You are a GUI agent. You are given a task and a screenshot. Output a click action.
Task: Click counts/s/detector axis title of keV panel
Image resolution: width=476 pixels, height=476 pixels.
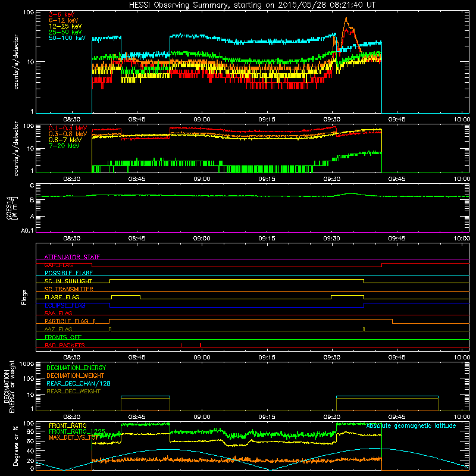pyautogui.click(x=16, y=62)
